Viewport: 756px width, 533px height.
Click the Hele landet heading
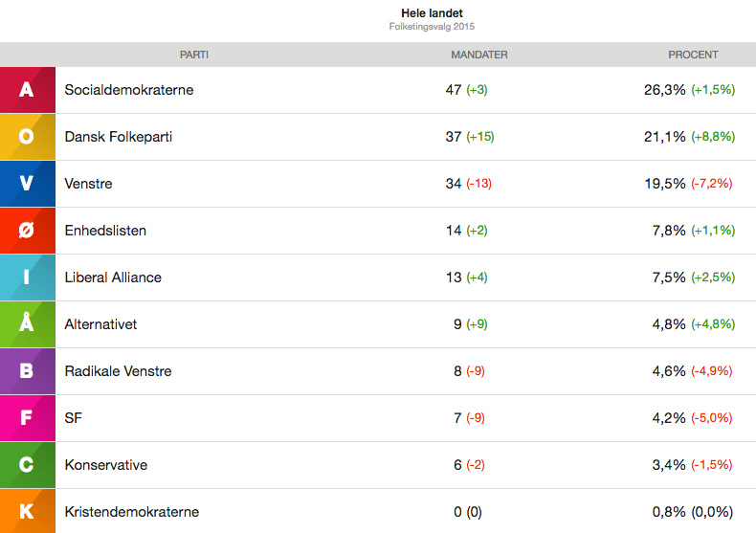point(431,13)
